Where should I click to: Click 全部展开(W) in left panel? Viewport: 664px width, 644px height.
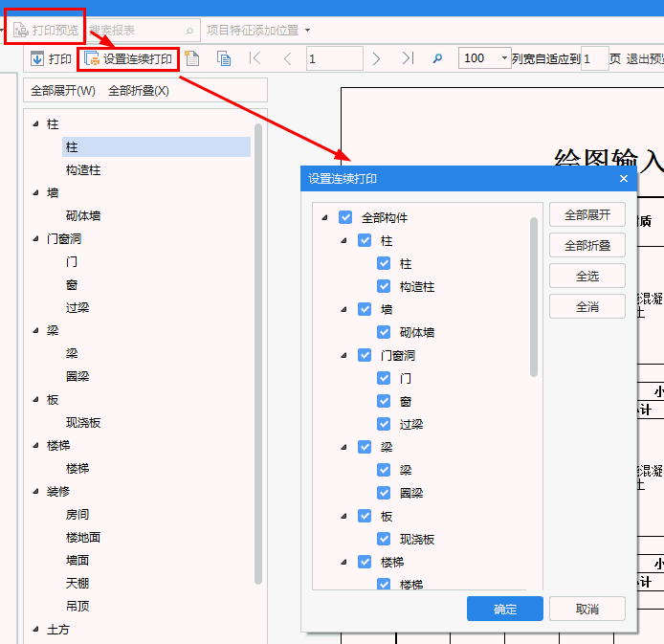[x=63, y=92]
